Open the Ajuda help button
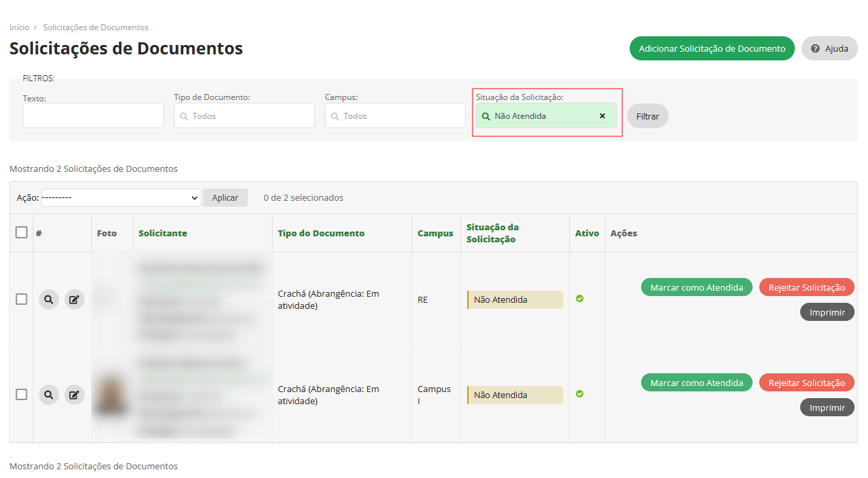 pyautogui.click(x=830, y=48)
